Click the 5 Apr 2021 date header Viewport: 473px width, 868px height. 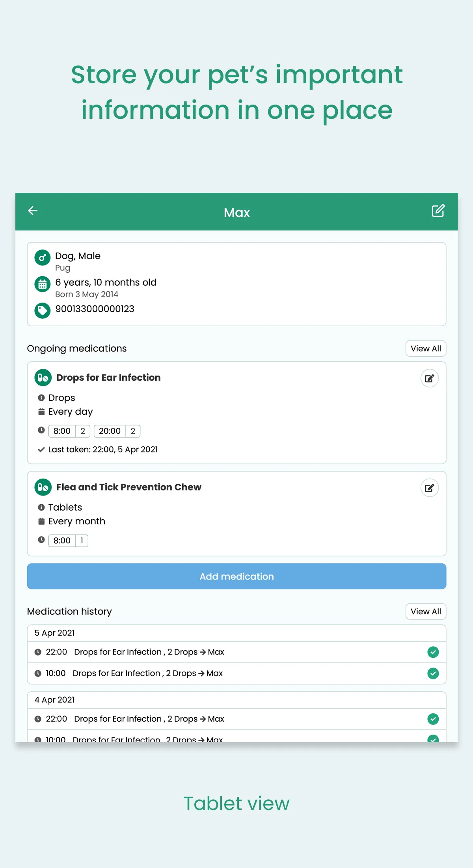click(x=54, y=633)
